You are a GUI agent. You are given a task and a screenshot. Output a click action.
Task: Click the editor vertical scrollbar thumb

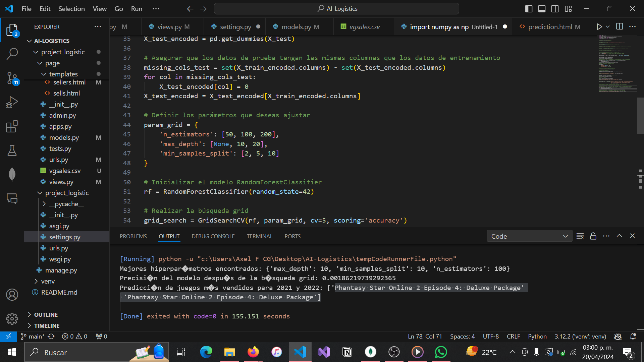(640, 116)
